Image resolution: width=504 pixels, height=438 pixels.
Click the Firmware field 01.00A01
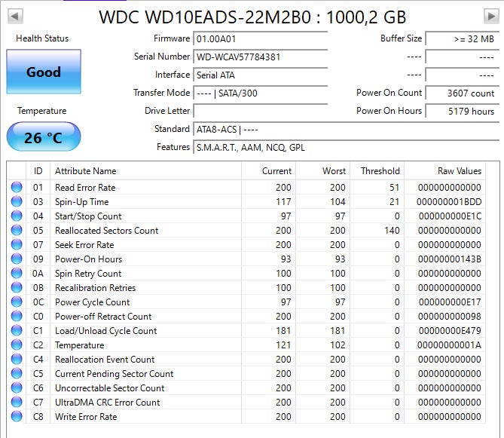pos(261,39)
